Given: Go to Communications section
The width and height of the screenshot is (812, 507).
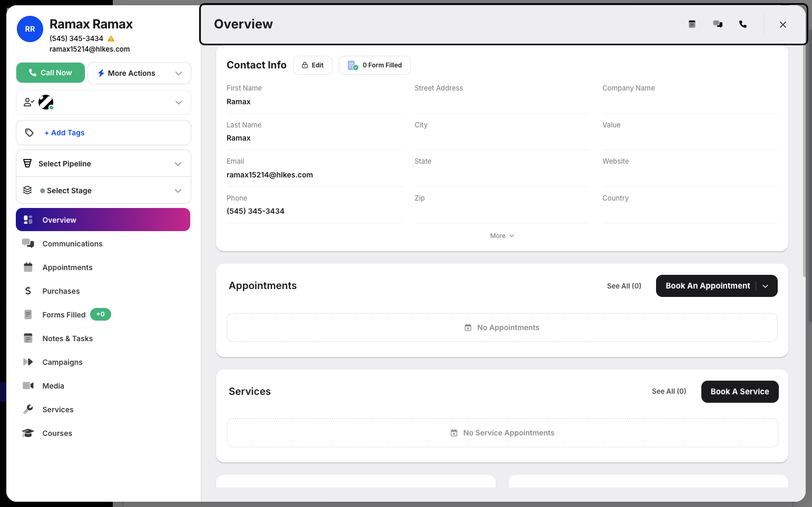Looking at the screenshot, I should [x=103, y=244].
